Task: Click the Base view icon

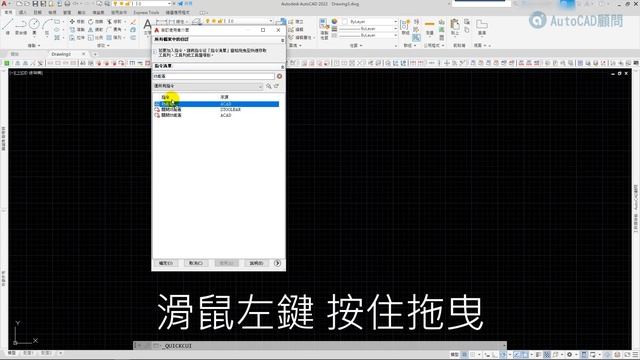Action: [x=482, y=27]
